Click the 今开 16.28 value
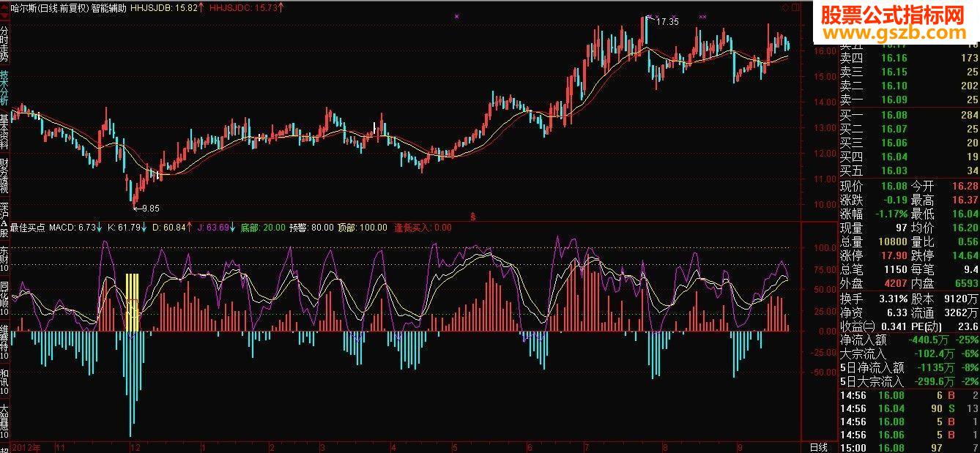Image resolution: width=980 pixels, height=453 pixels. [964, 186]
